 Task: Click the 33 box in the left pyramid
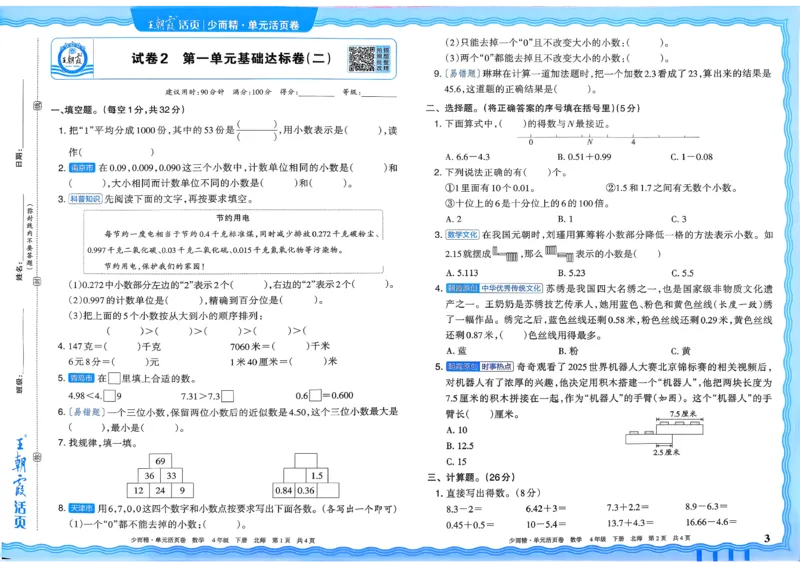[171, 476]
